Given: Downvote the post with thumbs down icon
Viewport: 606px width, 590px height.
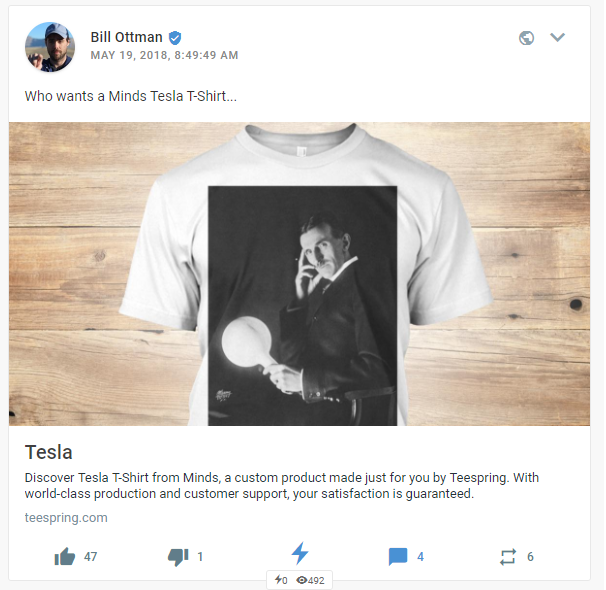Looking at the screenshot, I should [x=178, y=557].
